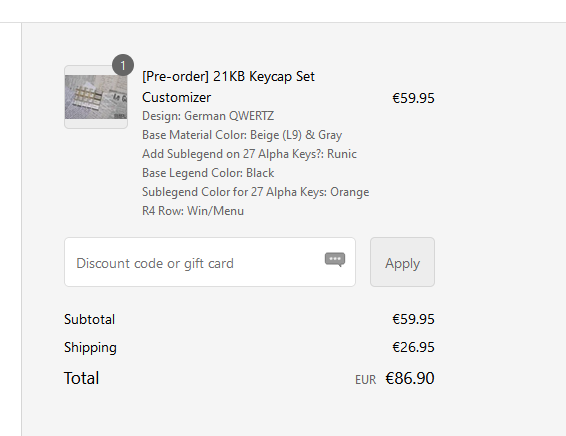
Task: Click the shipping cost €26.95
Action: pyautogui.click(x=413, y=347)
